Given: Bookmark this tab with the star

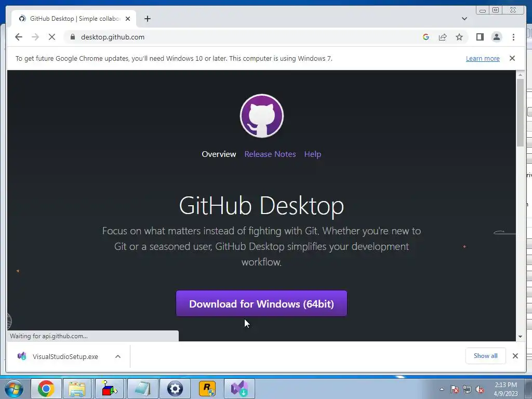Looking at the screenshot, I should [459, 37].
